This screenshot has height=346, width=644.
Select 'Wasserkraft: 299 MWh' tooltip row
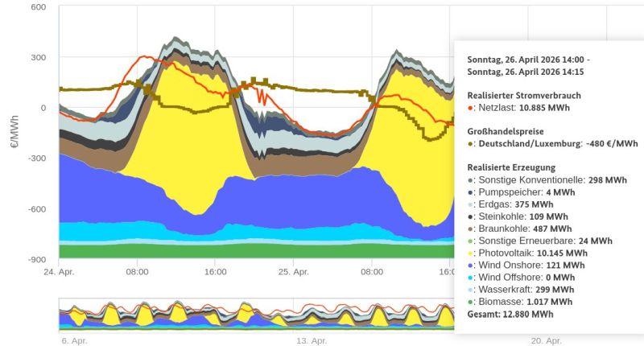(521, 290)
